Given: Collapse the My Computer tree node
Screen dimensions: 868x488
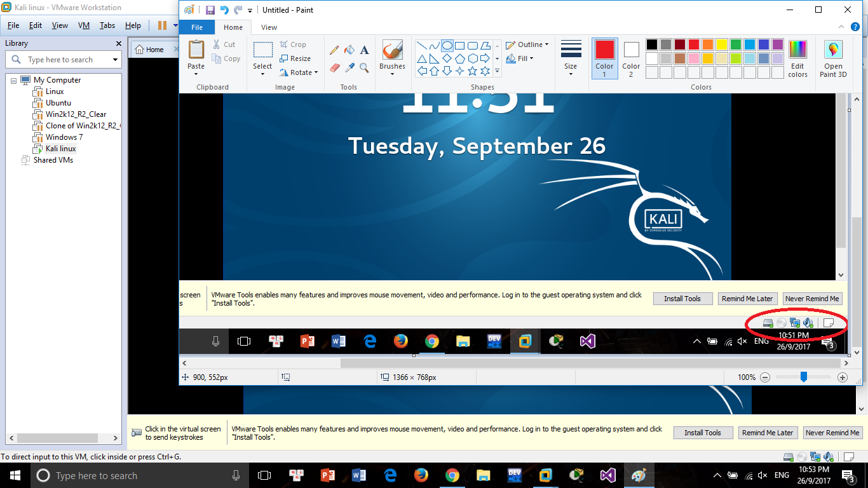Looking at the screenshot, I should (x=13, y=80).
